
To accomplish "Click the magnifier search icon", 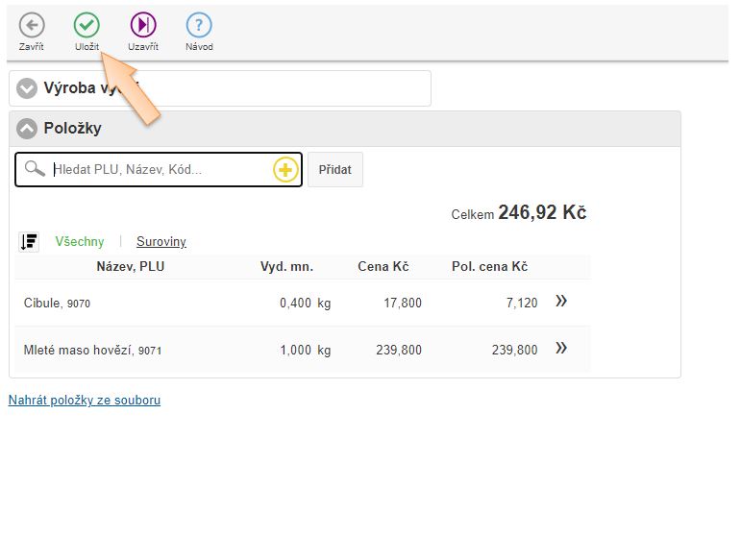I will point(35,169).
